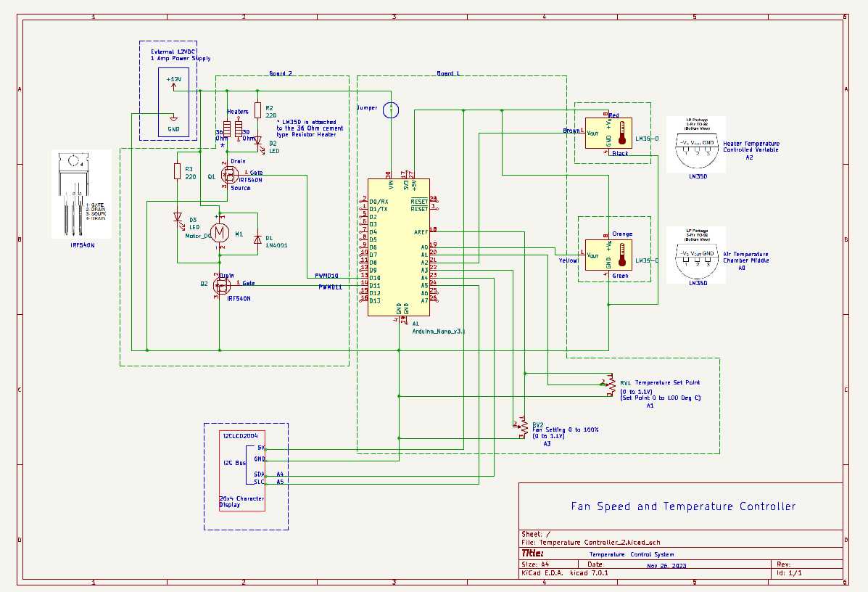Click the 'Rev:' field in title block
The image size is (868, 592).
(x=783, y=564)
